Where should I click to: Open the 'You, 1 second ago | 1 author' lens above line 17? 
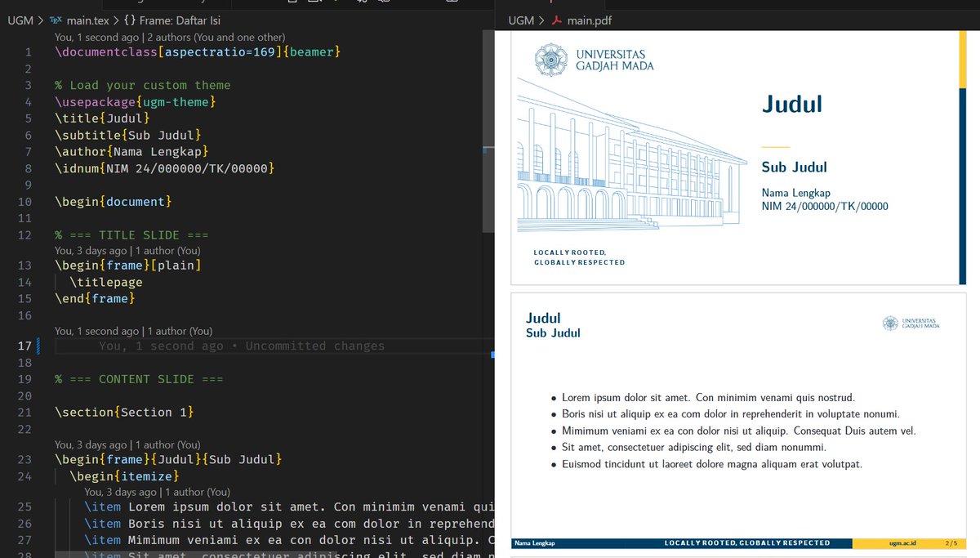click(133, 331)
